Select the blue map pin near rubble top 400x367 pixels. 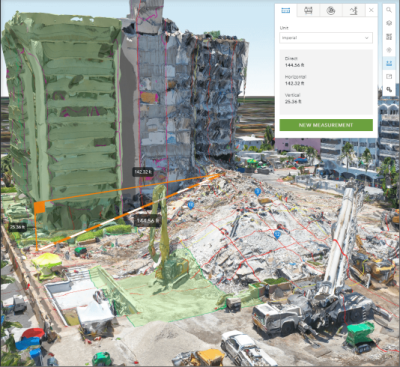[257, 192]
